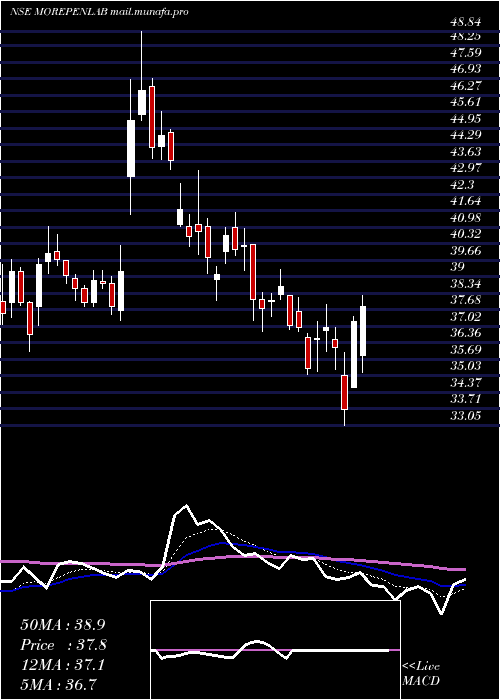
Task: Click the 39 price level label
Action: coord(457,267)
